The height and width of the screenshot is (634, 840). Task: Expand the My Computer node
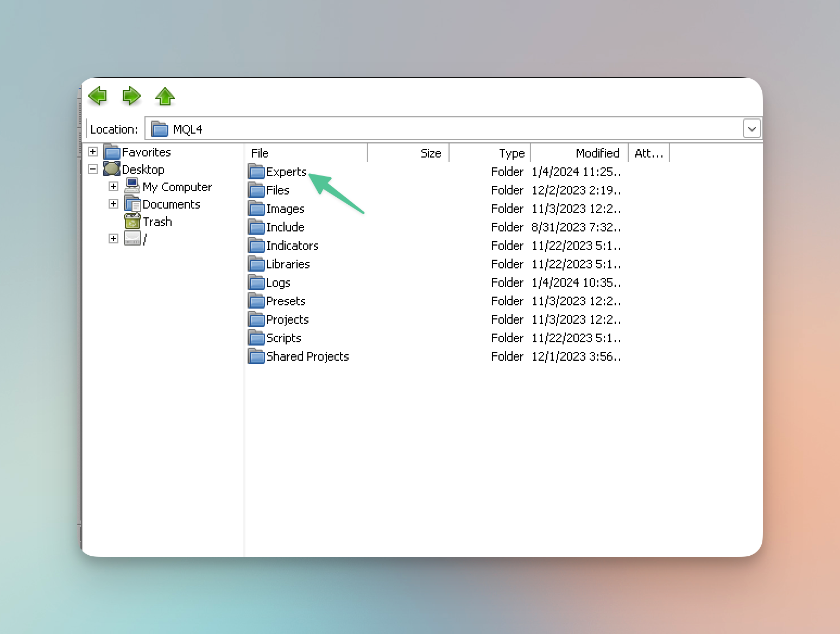pyautogui.click(x=113, y=186)
